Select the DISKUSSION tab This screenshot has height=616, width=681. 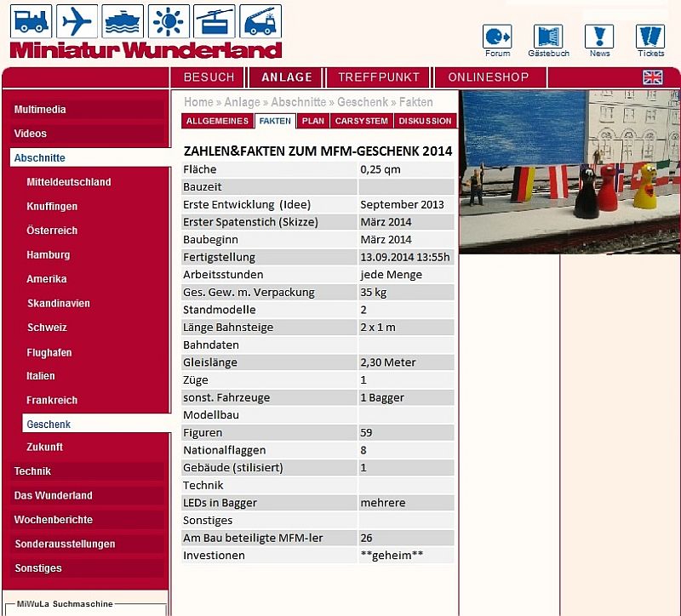pyautogui.click(x=426, y=122)
